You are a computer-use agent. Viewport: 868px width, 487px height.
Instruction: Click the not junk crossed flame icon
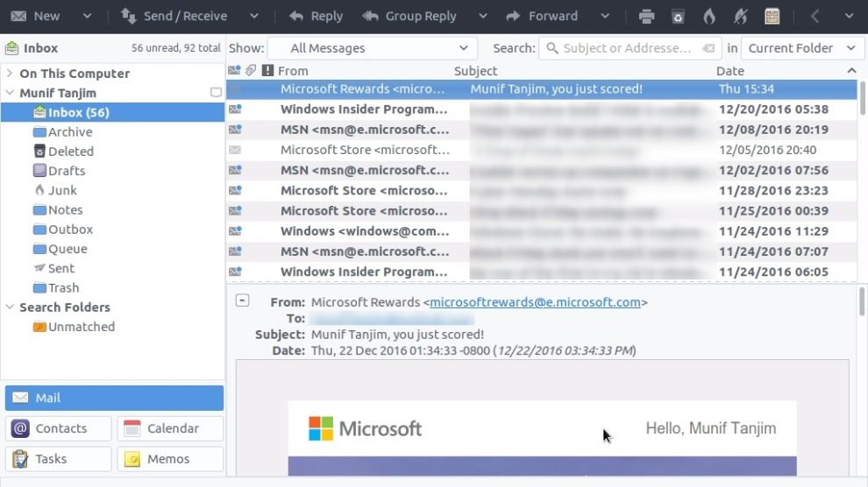[740, 17]
